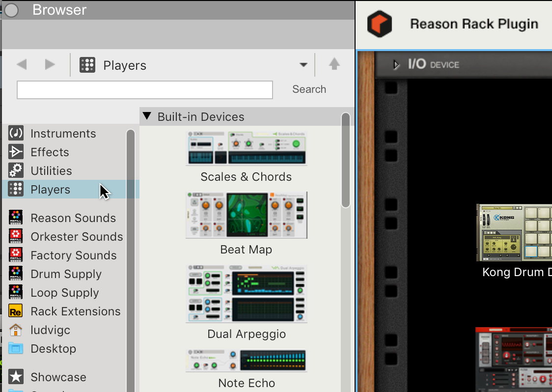This screenshot has height=392, width=552.
Task: Click the ludvigc home folder icon
Action: pyautogui.click(x=16, y=330)
